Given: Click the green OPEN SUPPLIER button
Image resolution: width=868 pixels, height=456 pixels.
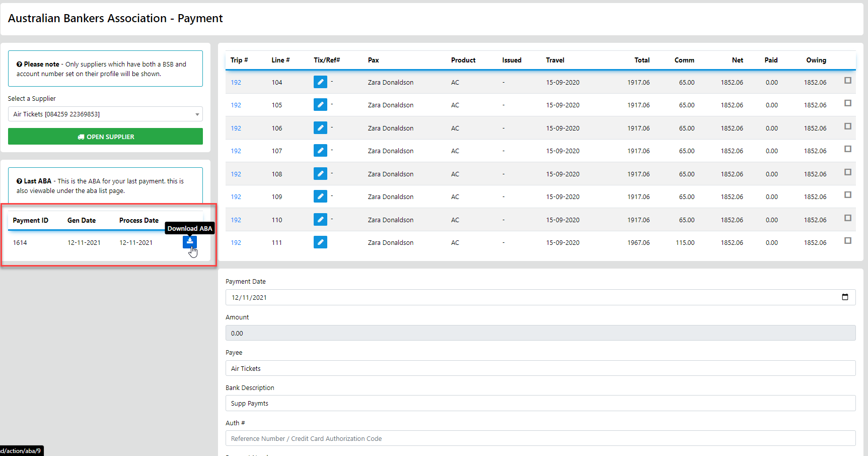Looking at the screenshot, I should point(105,137).
